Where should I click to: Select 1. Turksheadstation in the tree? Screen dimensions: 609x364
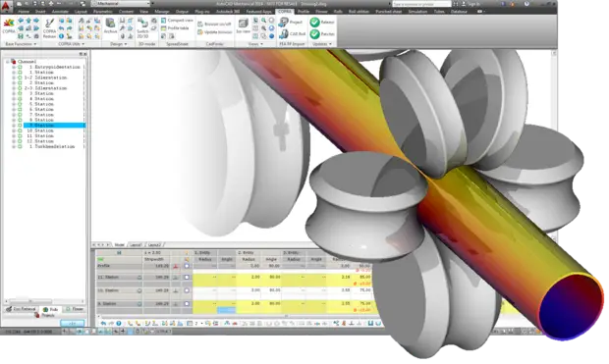pos(52,147)
